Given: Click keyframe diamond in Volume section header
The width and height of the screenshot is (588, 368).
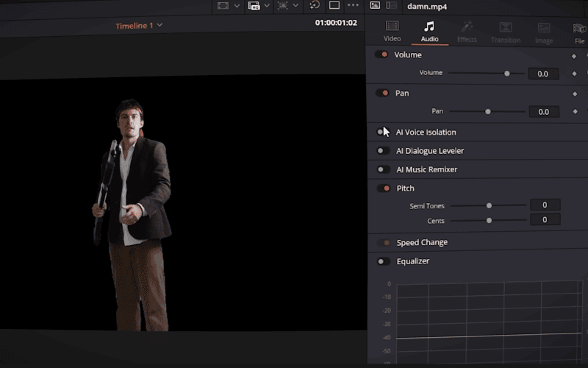Looking at the screenshot, I should pyautogui.click(x=574, y=56).
